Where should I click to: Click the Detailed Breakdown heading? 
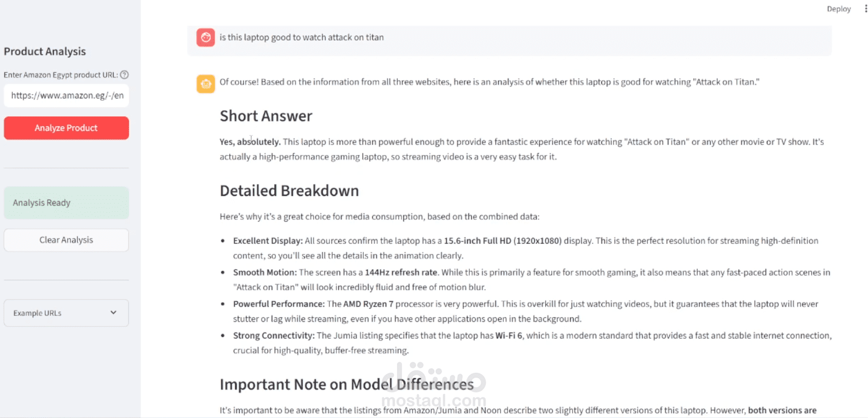tap(289, 190)
